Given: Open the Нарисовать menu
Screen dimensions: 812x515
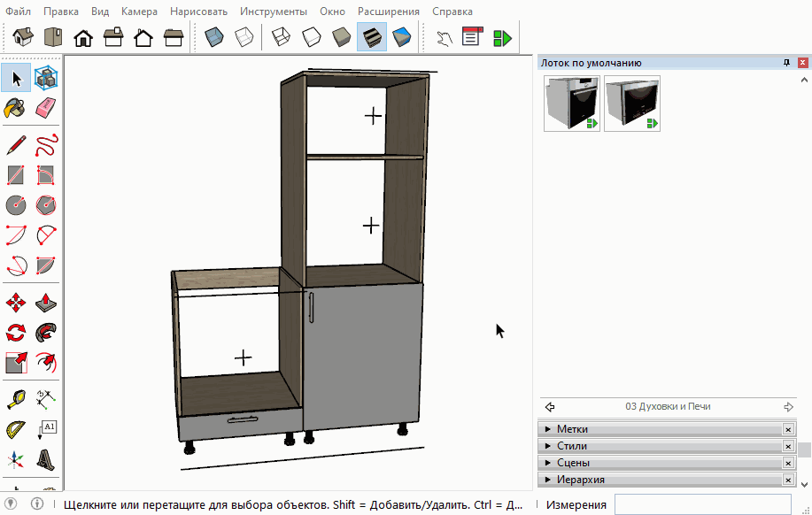Looking at the screenshot, I should click(198, 11).
